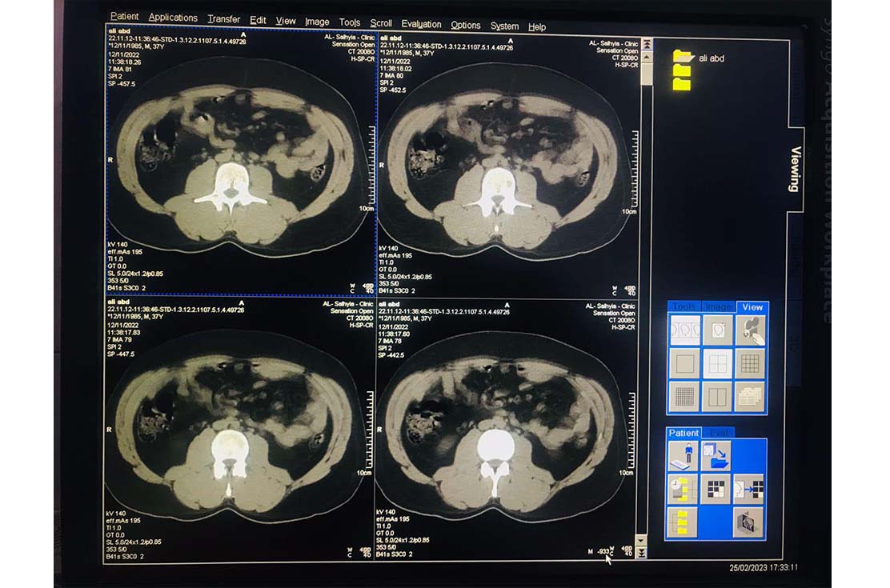Switch to the Image tab

[718, 307]
